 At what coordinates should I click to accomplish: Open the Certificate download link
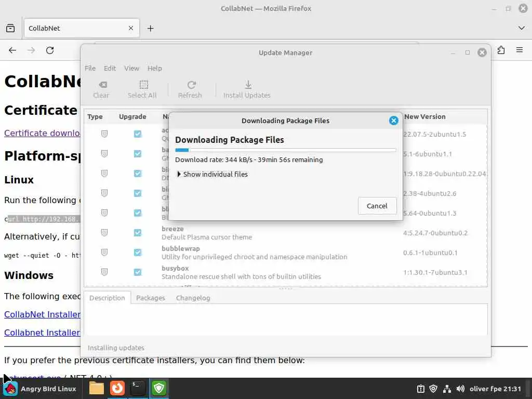tap(42, 133)
